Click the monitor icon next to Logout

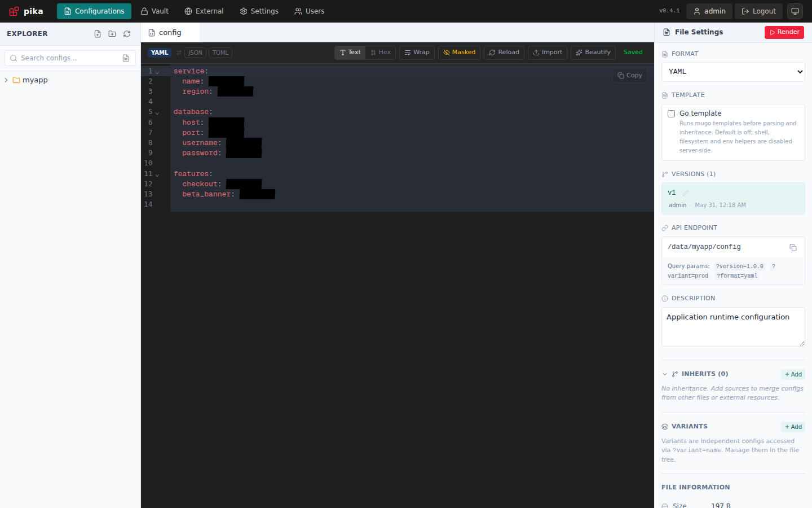pyautogui.click(x=795, y=11)
